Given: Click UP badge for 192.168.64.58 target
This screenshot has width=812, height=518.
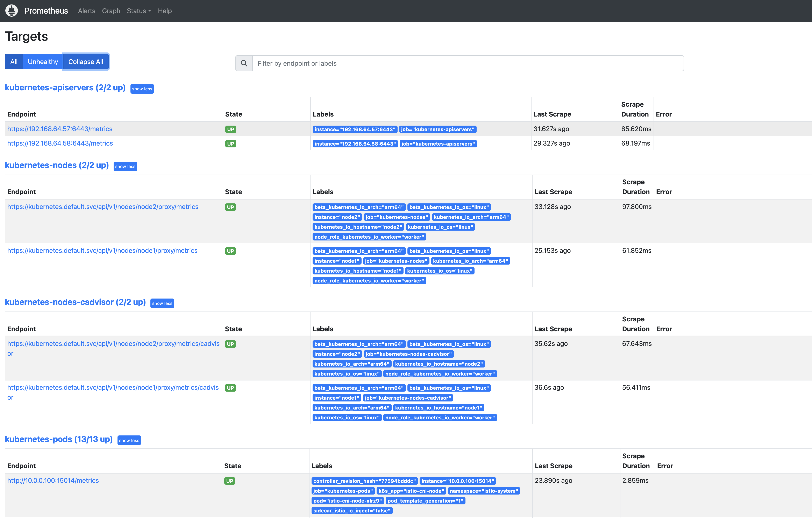Looking at the screenshot, I should pos(231,144).
